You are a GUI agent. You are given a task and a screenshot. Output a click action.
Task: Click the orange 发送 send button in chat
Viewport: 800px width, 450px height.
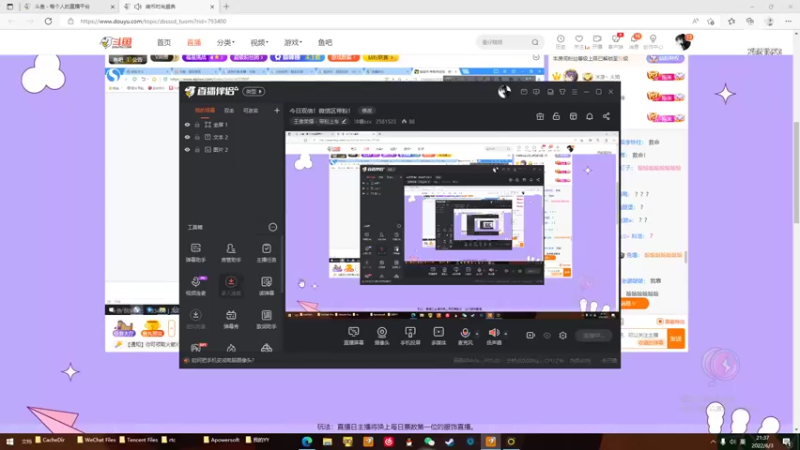[676, 339]
